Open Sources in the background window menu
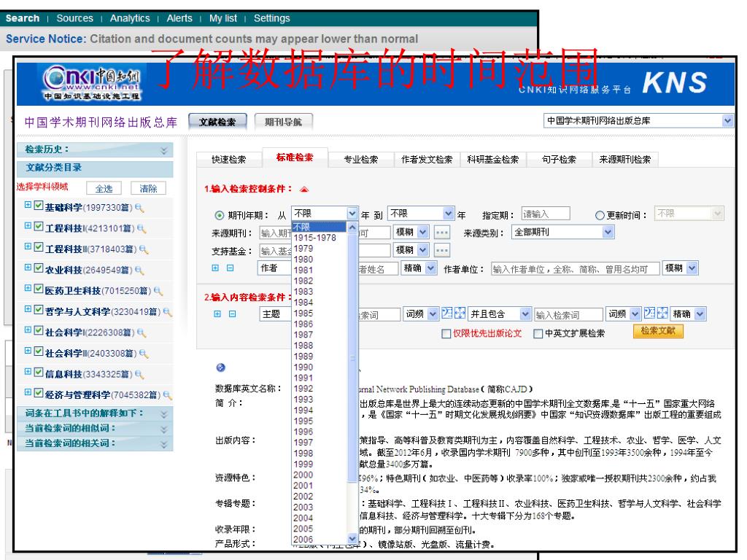The height and width of the screenshot is (560, 747). click(75, 18)
